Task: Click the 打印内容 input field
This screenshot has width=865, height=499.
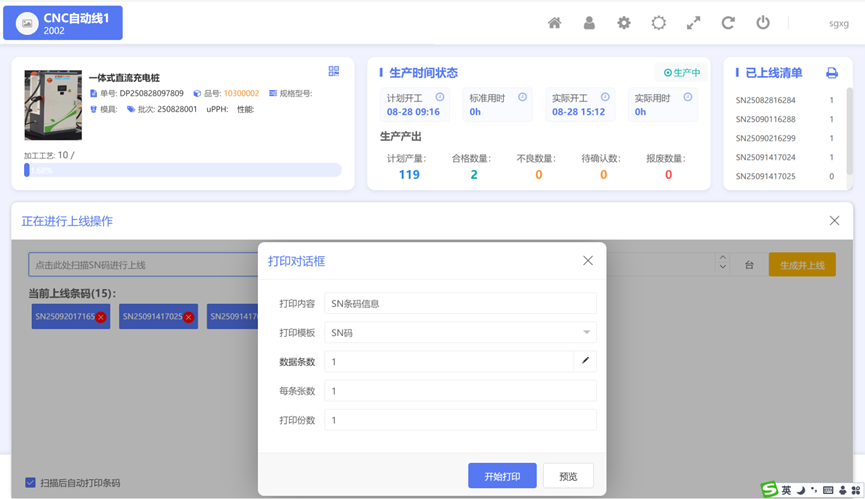Action: pos(460,303)
